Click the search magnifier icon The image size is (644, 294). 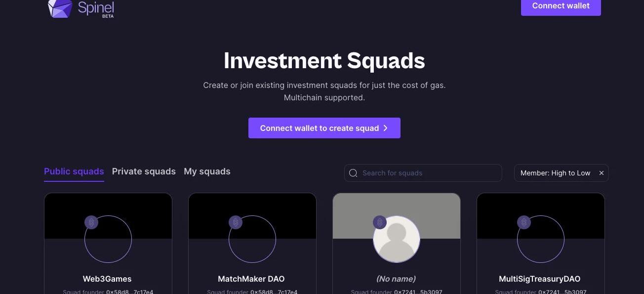(353, 173)
